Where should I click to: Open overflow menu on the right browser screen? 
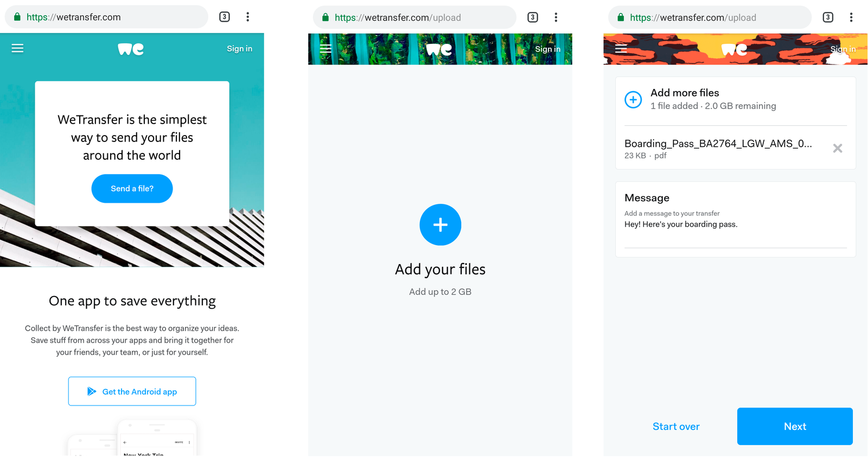click(x=851, y=17)
